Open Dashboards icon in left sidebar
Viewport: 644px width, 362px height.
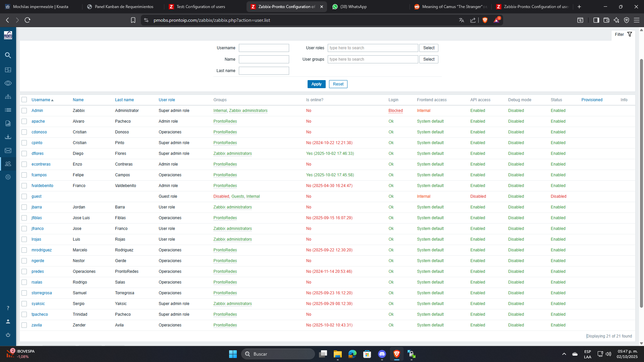8,70
